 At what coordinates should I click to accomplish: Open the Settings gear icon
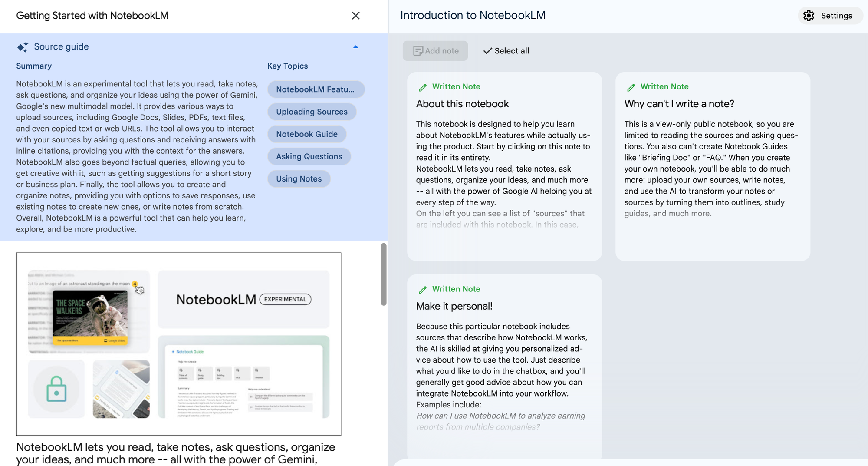click(809, 16)
